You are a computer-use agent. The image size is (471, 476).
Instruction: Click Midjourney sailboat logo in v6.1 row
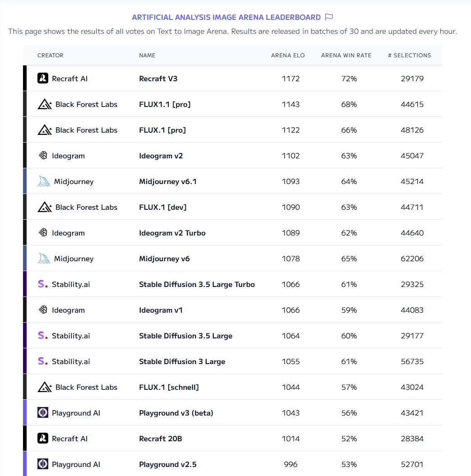coord(44,181)
